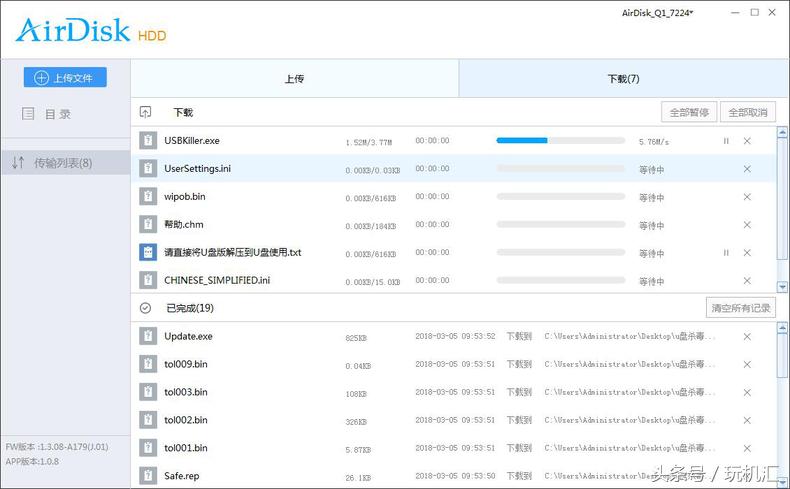Click the AirDisk HDD logo
The height and width of the screenshot is (489, 790).
tap(91, 30)
